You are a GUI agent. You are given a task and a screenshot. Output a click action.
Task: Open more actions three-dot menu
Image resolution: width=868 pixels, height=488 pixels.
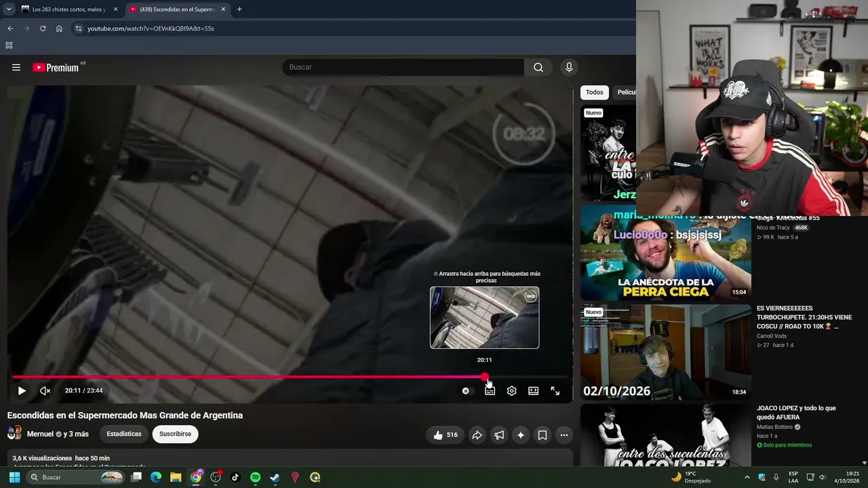[x=564, y=435]
